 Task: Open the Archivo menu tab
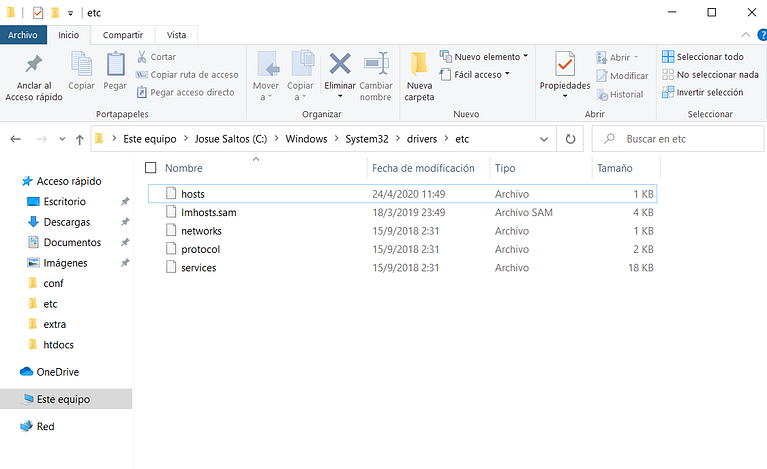[23, 35]
